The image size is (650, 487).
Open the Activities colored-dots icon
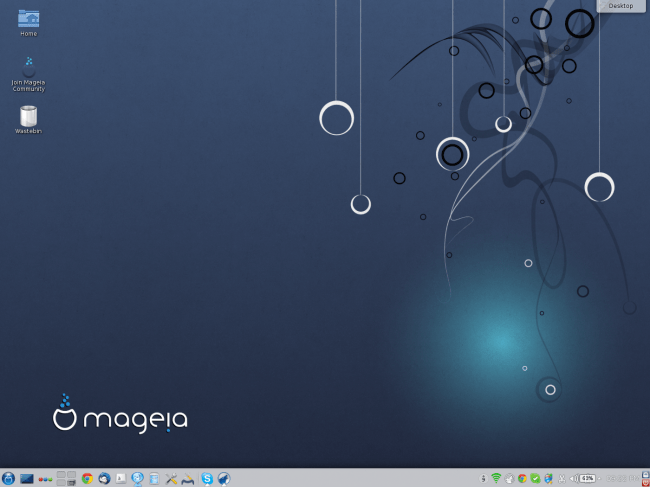coord(45,480)
